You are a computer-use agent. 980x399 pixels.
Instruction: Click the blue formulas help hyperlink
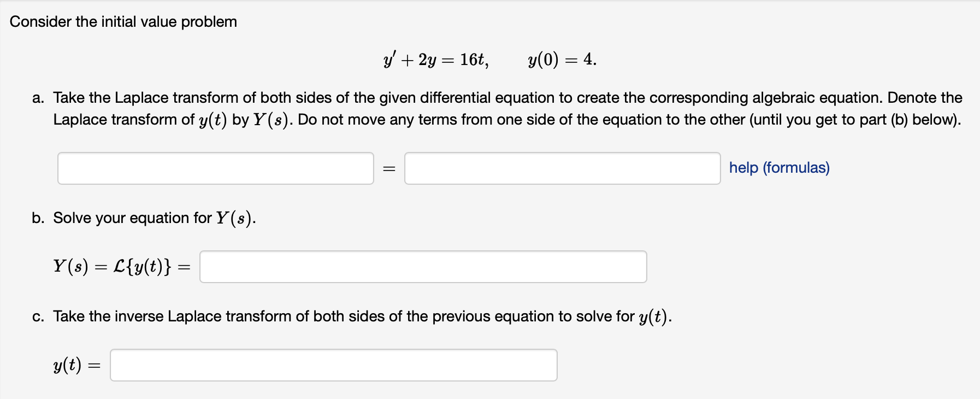point(778,168)
